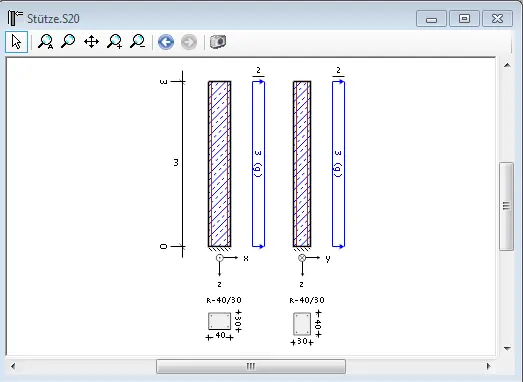Click the zoom all magnifier icon
This screenshot has width=523, height=382.
coord(45,42)
